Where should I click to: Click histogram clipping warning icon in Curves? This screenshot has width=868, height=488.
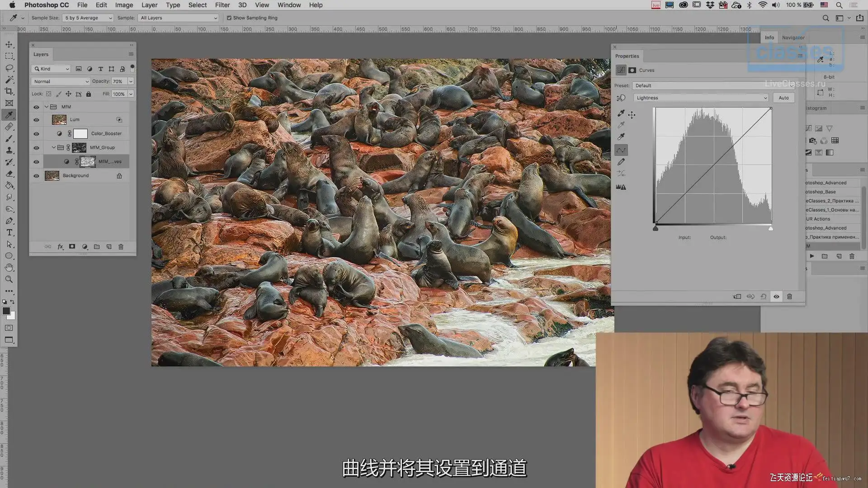click(621, 187)
